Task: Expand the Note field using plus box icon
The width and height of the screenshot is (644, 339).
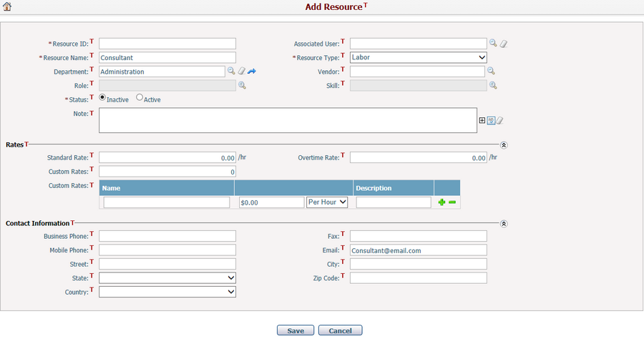Action: point(482,120)
